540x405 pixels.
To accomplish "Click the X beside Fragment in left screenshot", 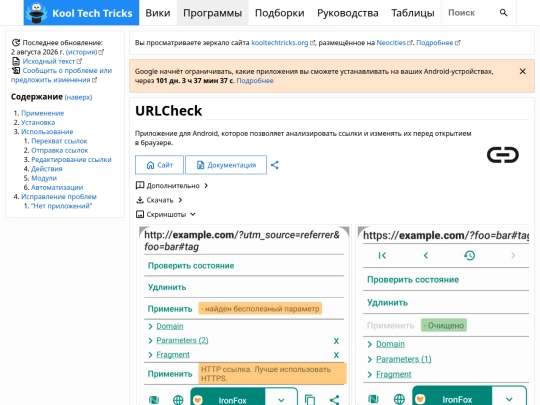I will 336,355.
